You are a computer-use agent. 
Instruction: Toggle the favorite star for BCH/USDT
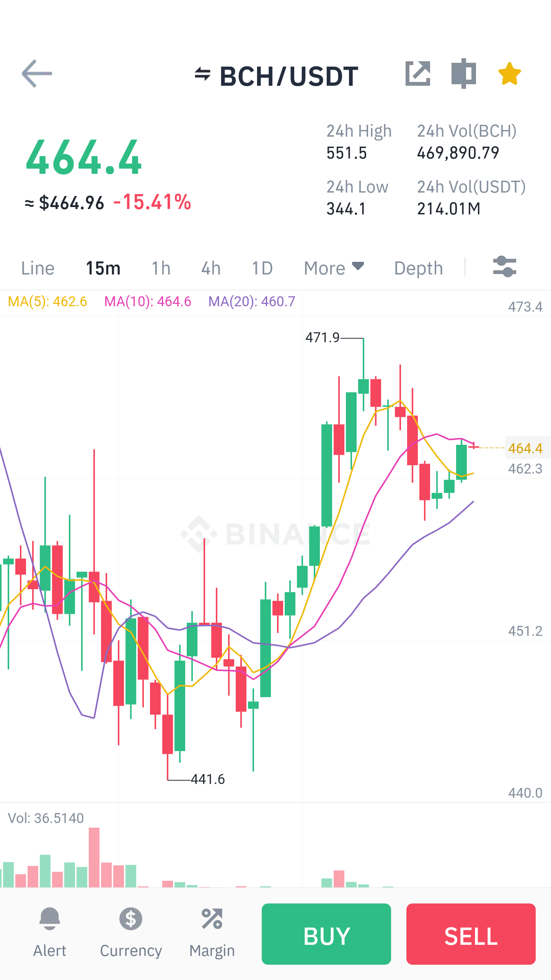point(509,73)
